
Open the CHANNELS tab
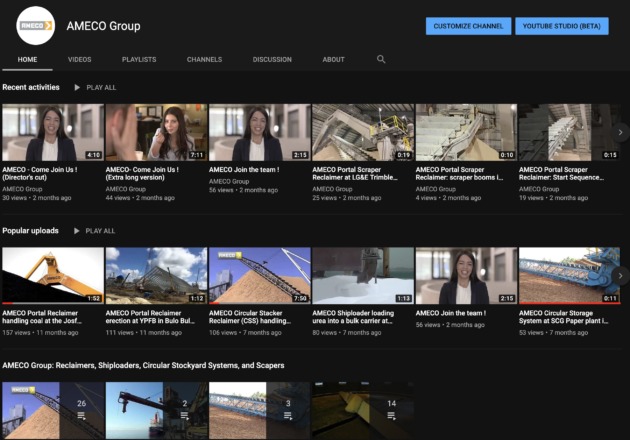tap(204, 59)
